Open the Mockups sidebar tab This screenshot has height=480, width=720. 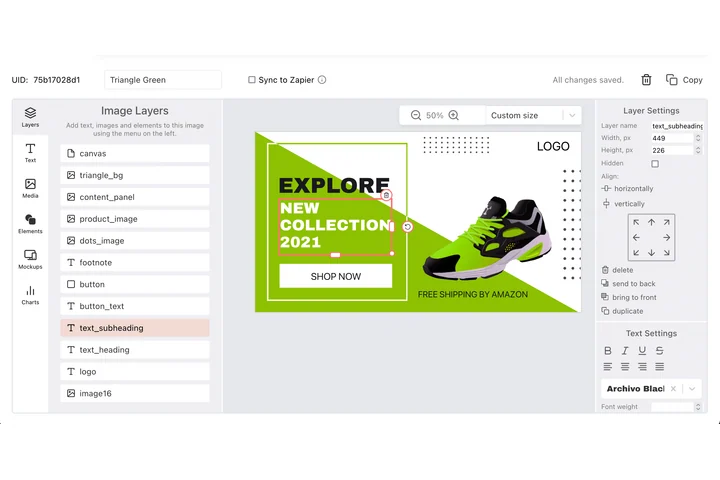(30, 259)
